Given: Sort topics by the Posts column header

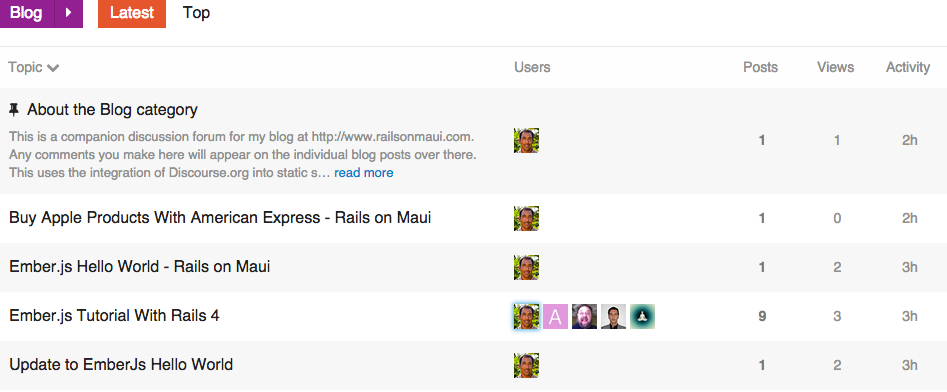Looking at the screenshot, I should click(760, 67).
